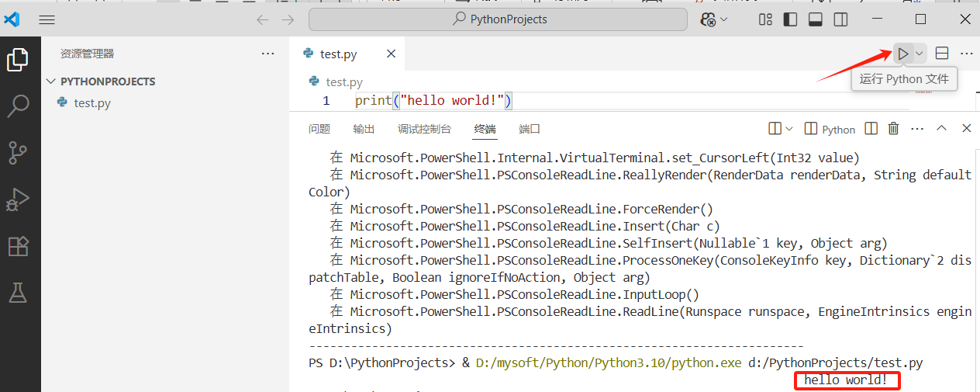The height and width of the screenshot is (392, 980).
Task: Open the Source Control view
Action: [x=18, y=152]
